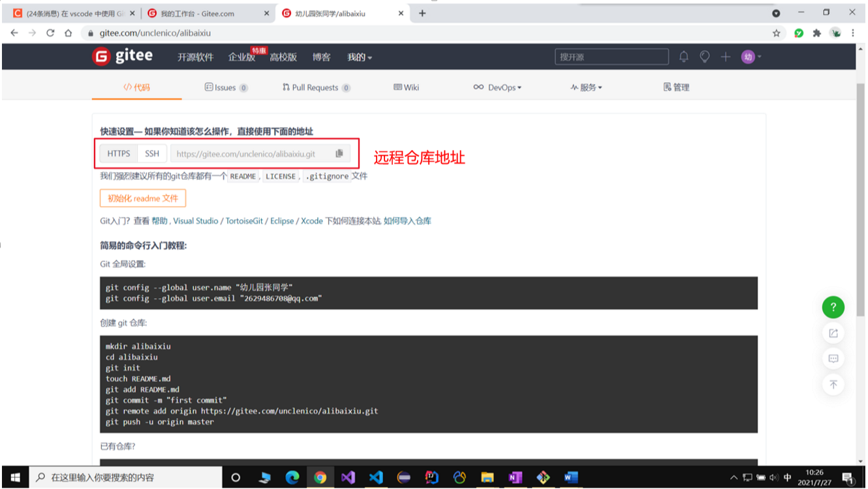
Task: Click the floating share/external link icon
Action: click(x=833, y=333)
